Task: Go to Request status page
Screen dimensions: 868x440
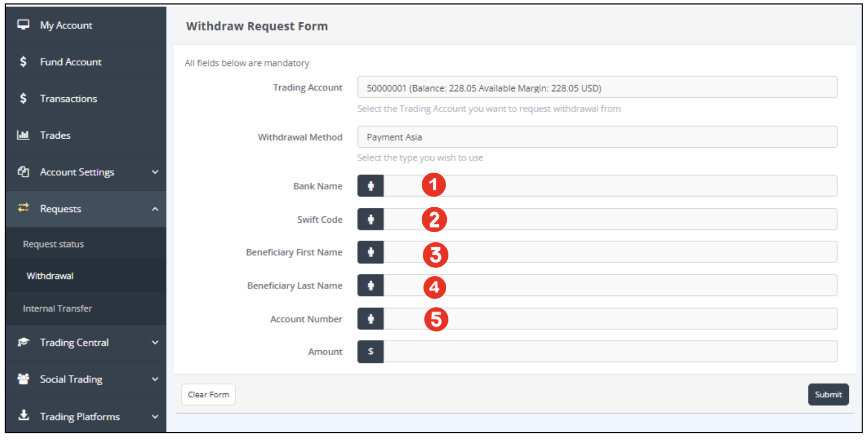Action: 53,244
